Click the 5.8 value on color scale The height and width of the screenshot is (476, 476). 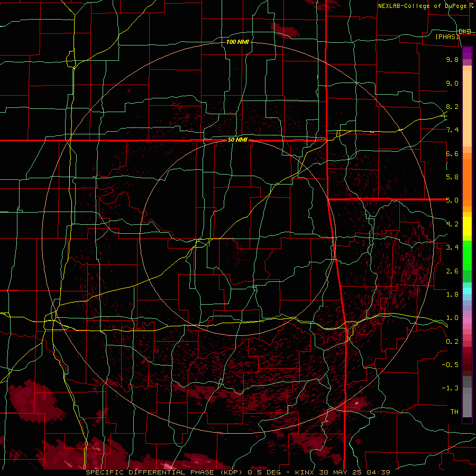[452, 177]
